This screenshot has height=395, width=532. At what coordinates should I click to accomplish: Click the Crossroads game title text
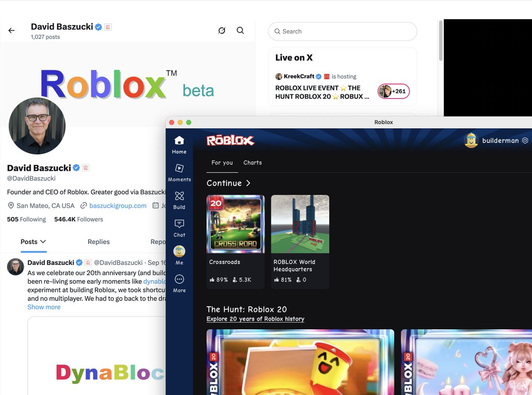point(224,262)
